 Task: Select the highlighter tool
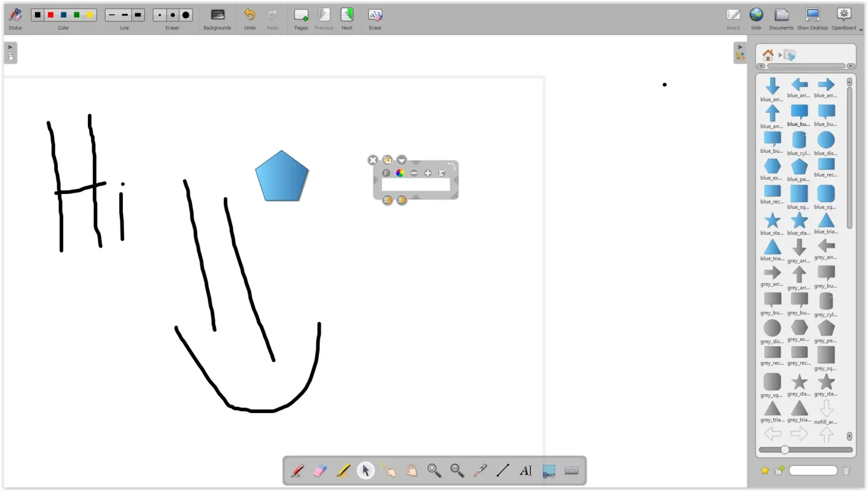pos(343,470)
